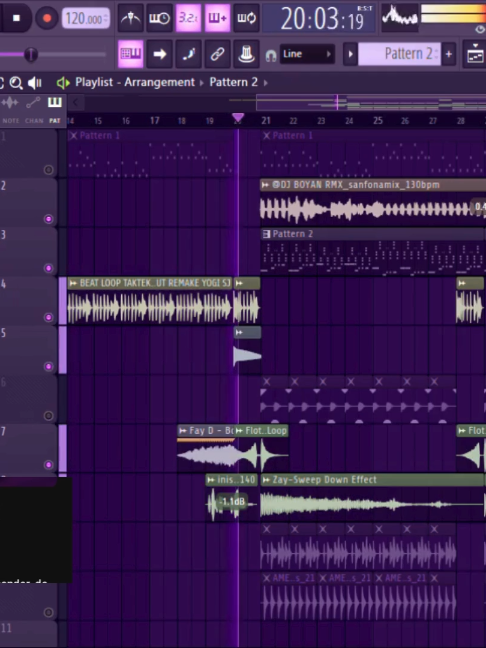Click the playlist view icon at top right
The image size is (486, 648).
474,54
